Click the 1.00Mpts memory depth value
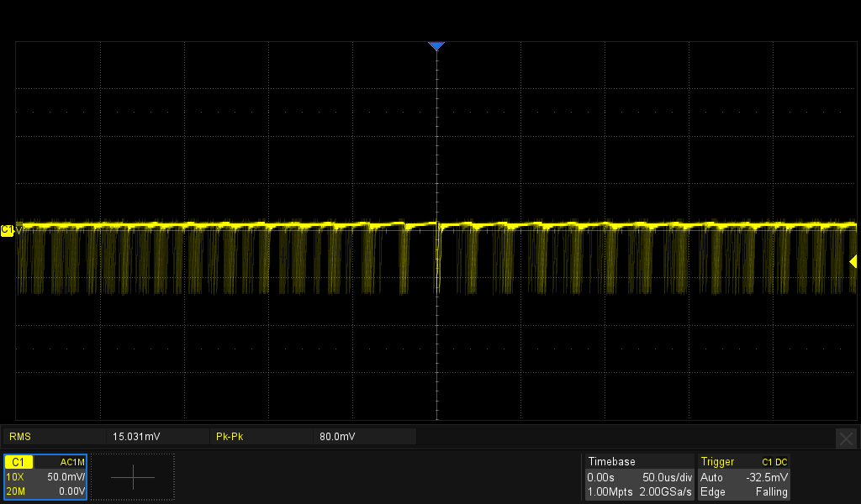Image resolution: width=861 pixels, height=504 pixels. pyautogui.click(x=610, y=491)
